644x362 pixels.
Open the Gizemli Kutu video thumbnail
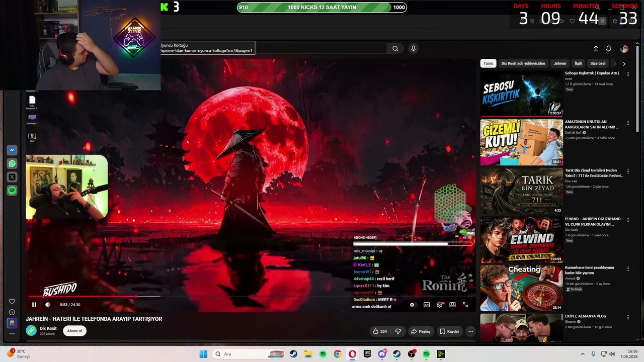pos(521,142)
